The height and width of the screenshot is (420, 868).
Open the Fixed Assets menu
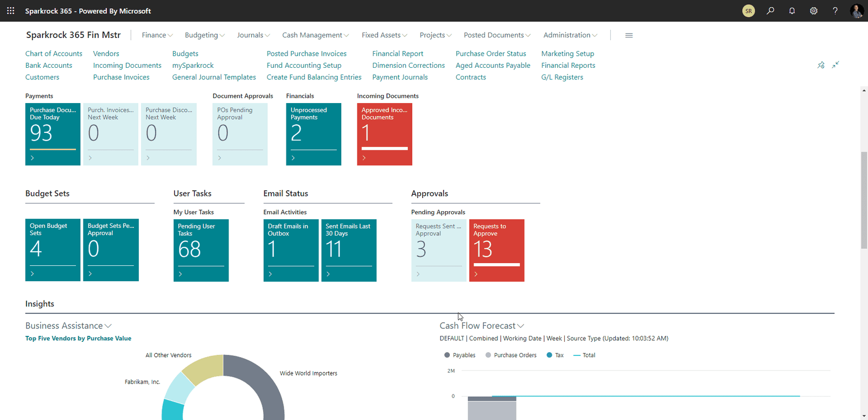click(x=384, y=35)
